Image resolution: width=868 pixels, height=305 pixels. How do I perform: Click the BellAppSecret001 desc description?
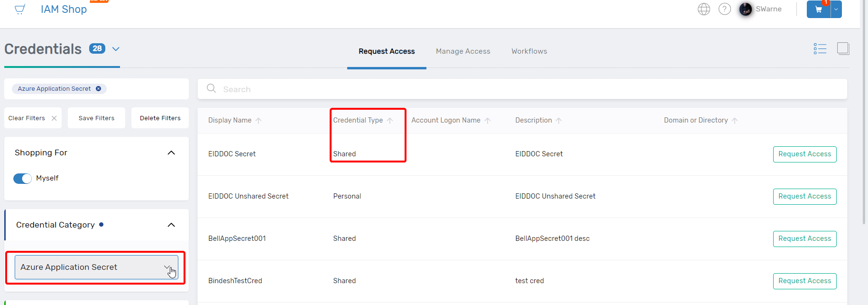pos(553,238)
